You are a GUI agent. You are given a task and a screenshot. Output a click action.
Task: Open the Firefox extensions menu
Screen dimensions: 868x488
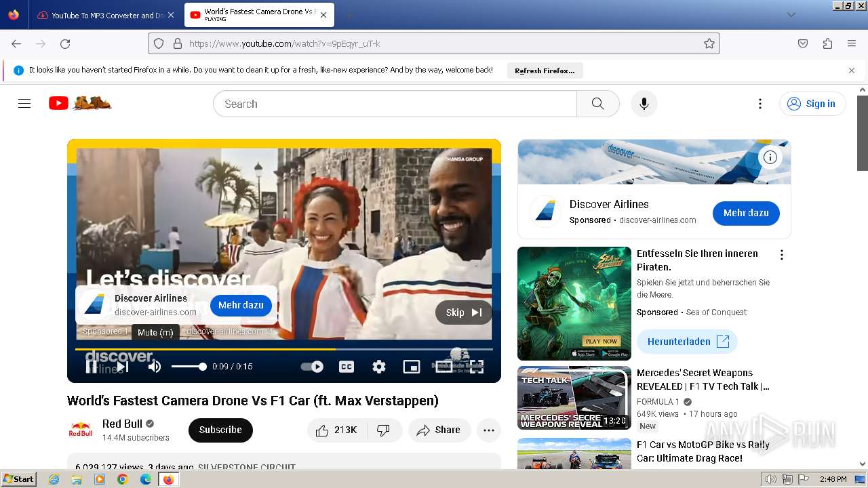point(827,43)
